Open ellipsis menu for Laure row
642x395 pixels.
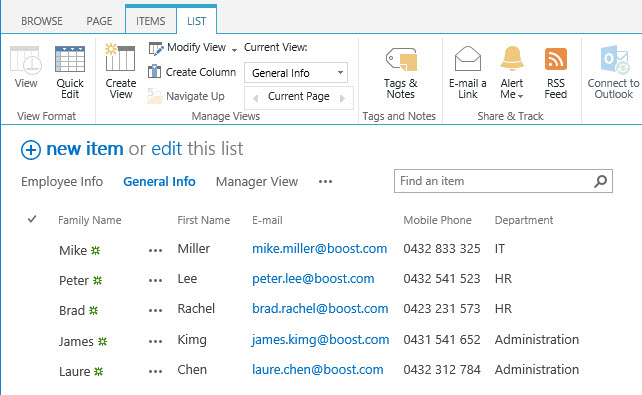coord(155,372)
